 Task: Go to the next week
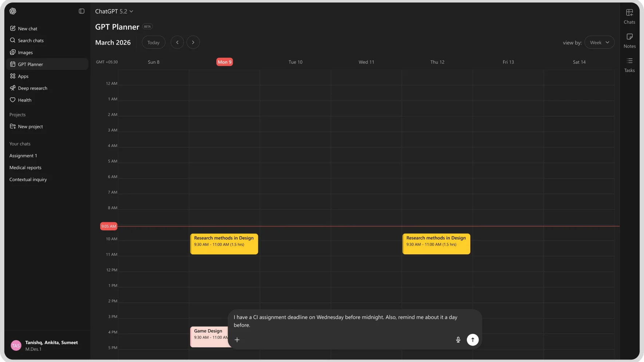193,43
